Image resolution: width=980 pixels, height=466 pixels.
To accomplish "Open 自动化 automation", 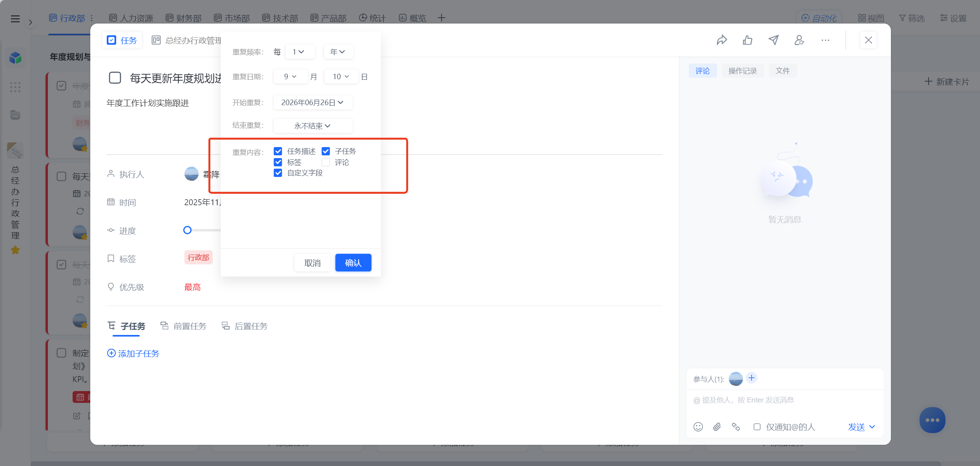I will (819, 18).
